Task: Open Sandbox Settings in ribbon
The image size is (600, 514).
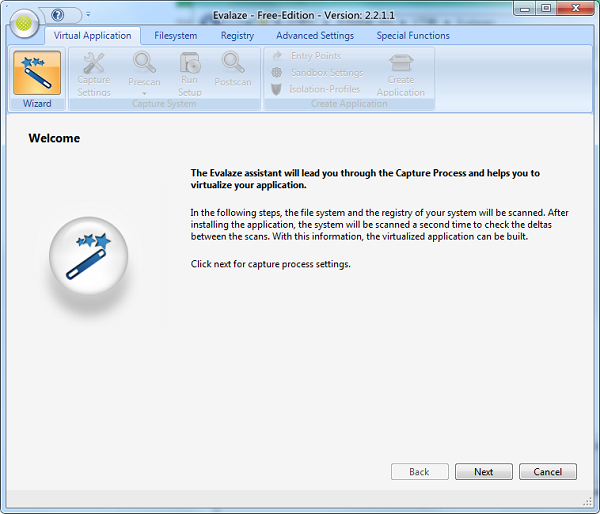Action: coord(317,72)
